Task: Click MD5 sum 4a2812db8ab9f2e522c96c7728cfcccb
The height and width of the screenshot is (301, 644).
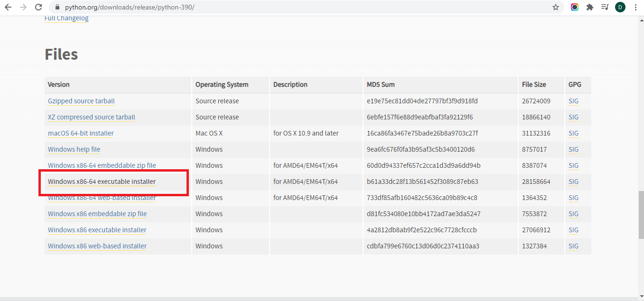Action: coord(422,230)
